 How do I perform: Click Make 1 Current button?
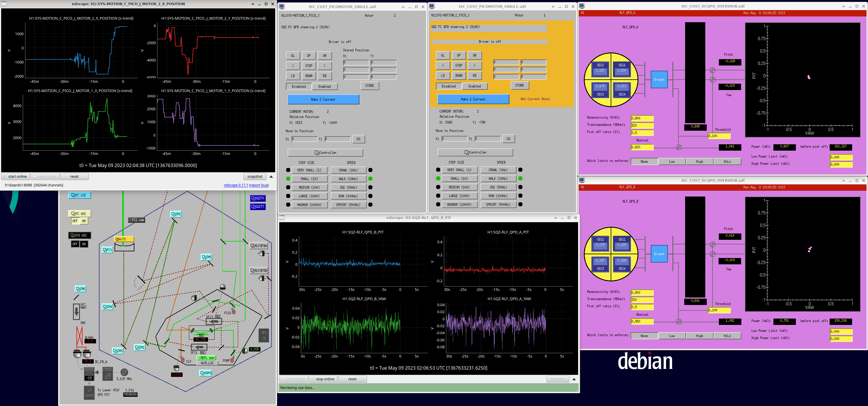473,99
